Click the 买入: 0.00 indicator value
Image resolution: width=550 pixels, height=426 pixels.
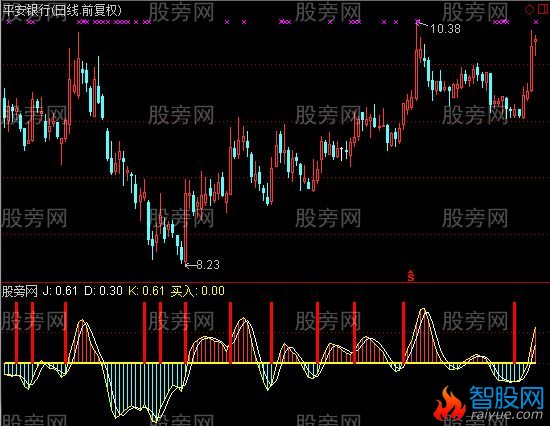[197, 291]
